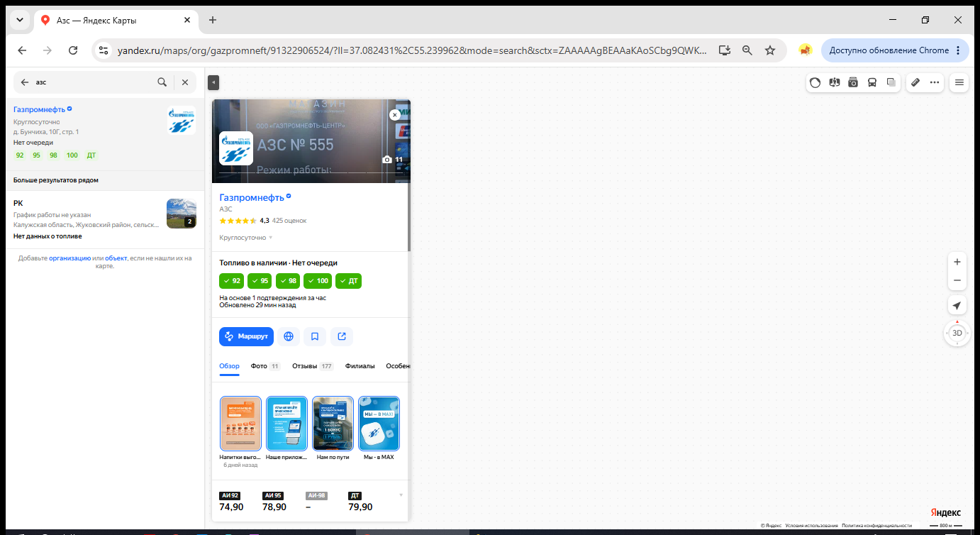Open the Мы - в MAX story

[379, 424]
